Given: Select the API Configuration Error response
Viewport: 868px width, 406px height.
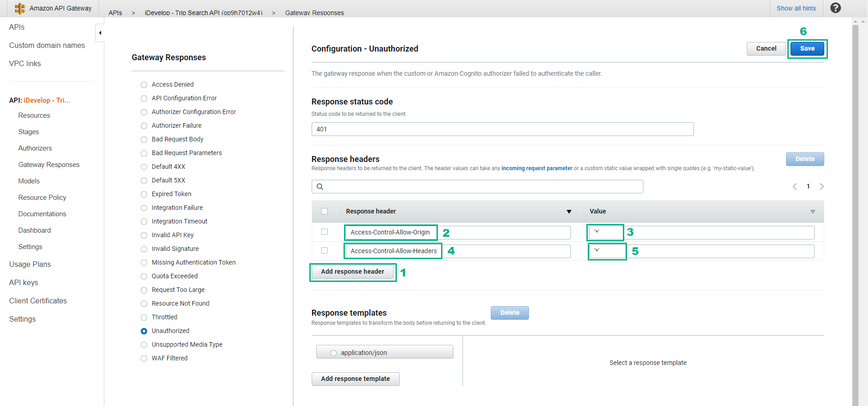Looking at the screenshot, I should pos(144,99).
